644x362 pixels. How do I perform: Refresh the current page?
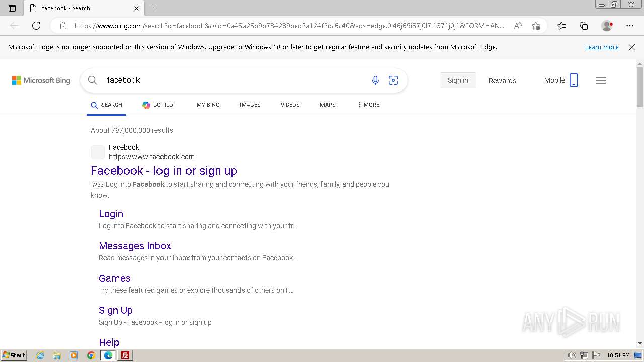(36, 26)
